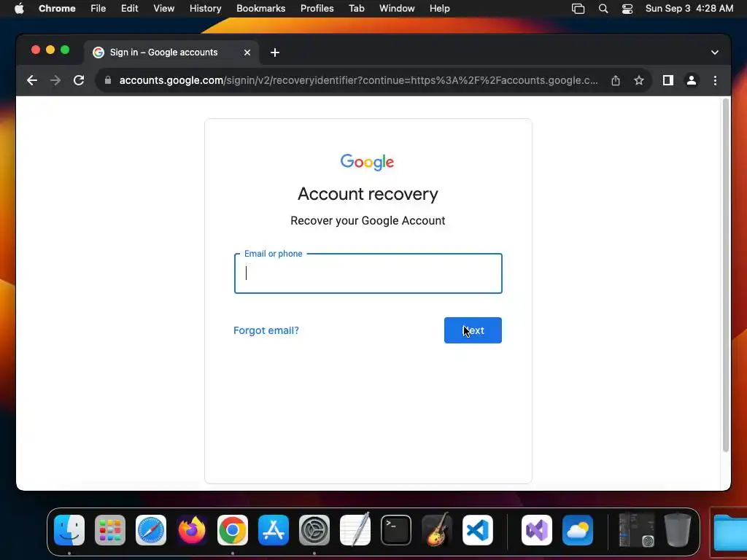747x560 pixels.
Task: Click Google Chrome in the Dock
Action: pos(233,530)
